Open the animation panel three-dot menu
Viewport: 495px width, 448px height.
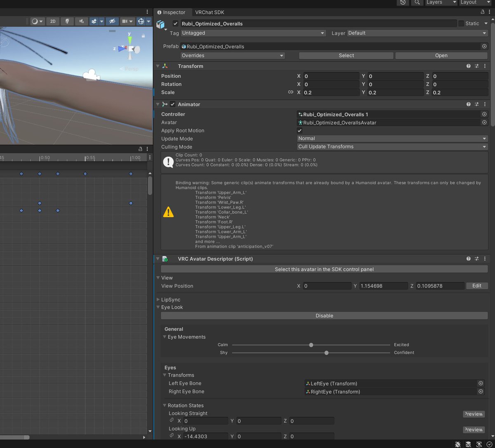point(147,149)
